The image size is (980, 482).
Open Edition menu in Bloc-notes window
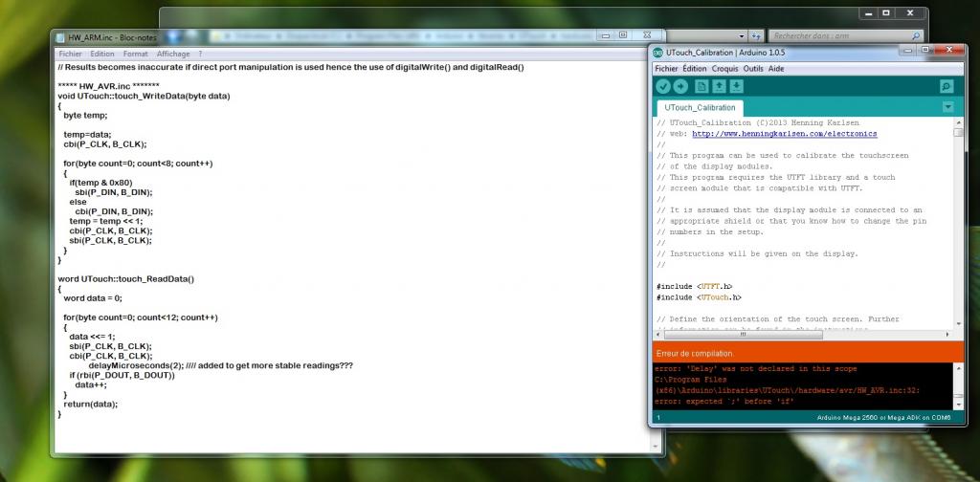coord(101,55)
